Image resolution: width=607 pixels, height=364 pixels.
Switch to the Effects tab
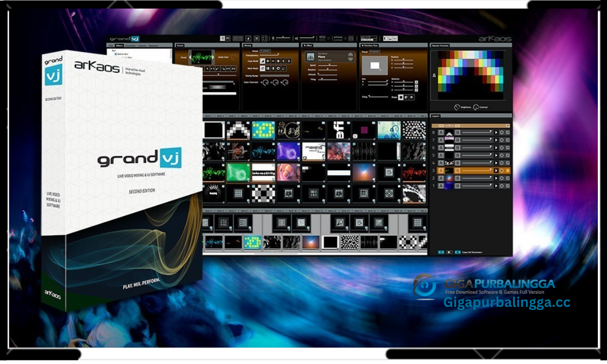(x=119, y=45)
